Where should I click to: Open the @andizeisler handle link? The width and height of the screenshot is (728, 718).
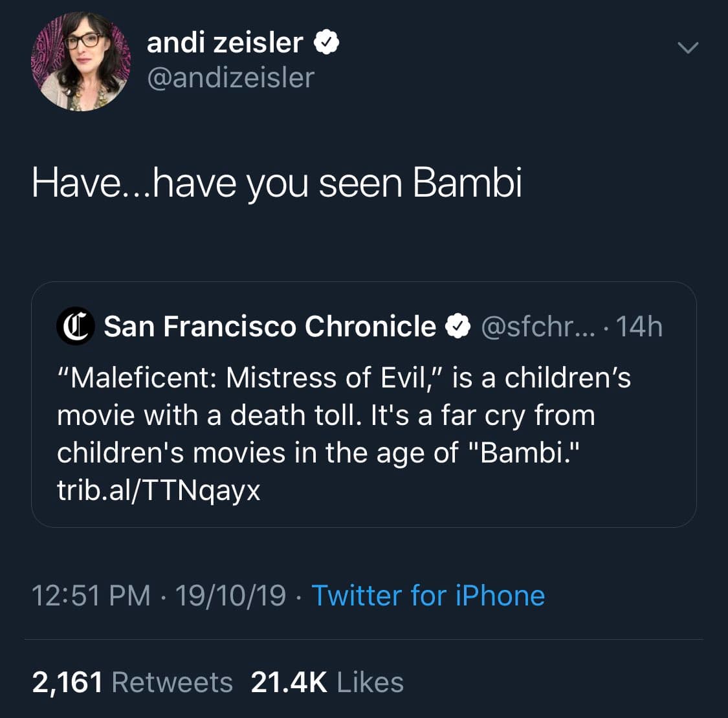[x=230, y=78]
